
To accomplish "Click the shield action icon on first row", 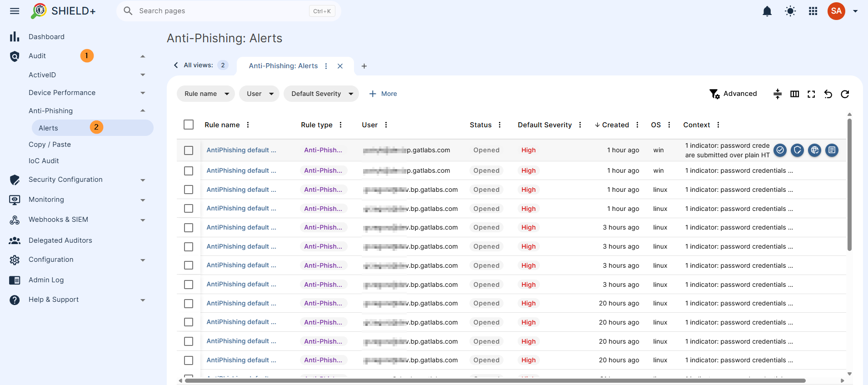I will (x=797, y=150).
